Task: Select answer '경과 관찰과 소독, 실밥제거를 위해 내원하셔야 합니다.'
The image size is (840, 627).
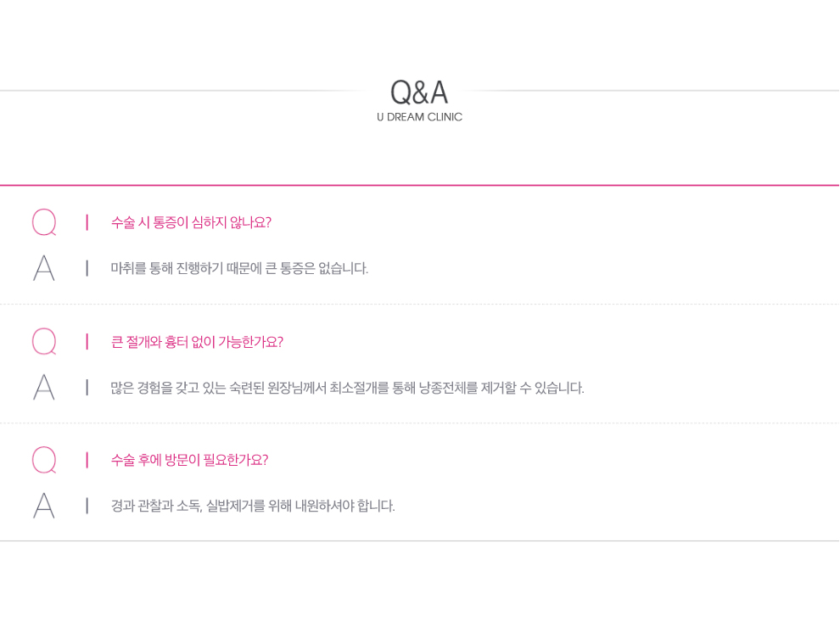Action: coord(252,506)
